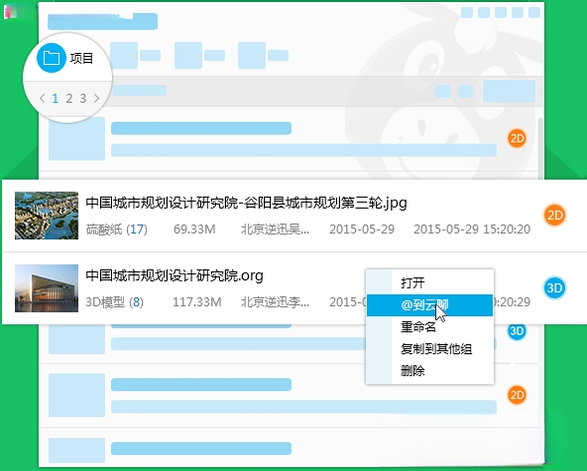Choose 重命名 in the context menu
Screen dimensions: 587x471
pos(430,327)
